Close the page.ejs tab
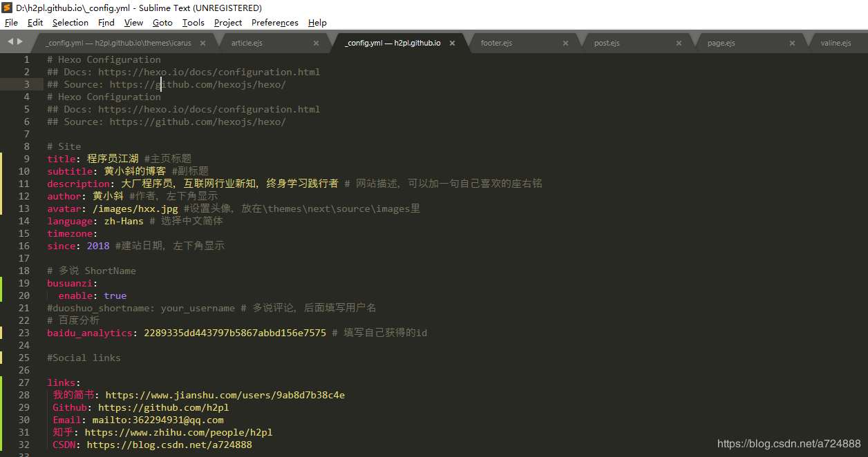 792,43
